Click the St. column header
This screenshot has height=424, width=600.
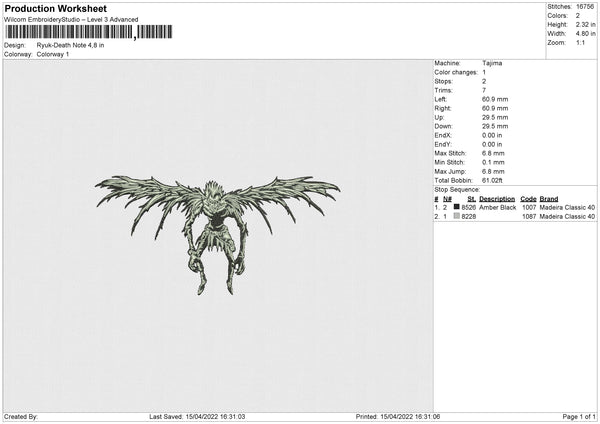point(472,199)
